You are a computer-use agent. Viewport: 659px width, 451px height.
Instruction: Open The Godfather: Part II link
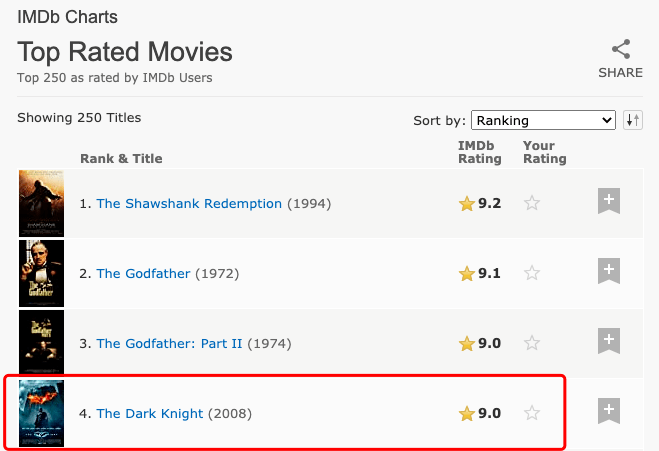(169, 343)
